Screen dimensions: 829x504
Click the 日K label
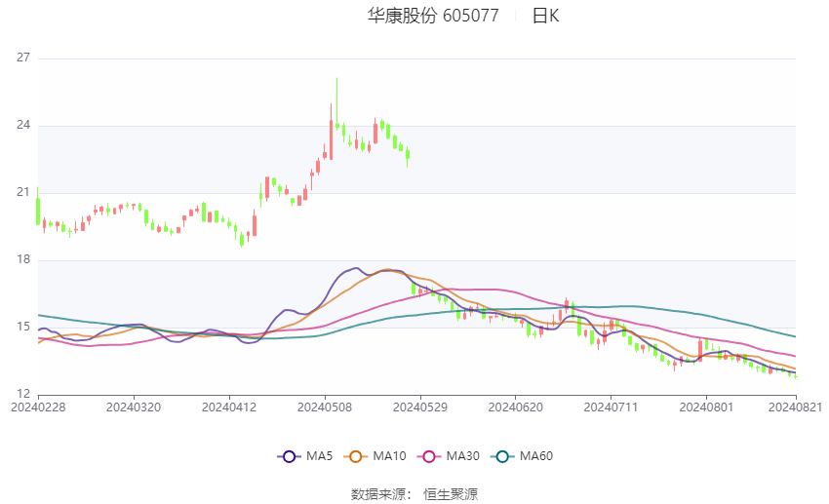(545, 16)
